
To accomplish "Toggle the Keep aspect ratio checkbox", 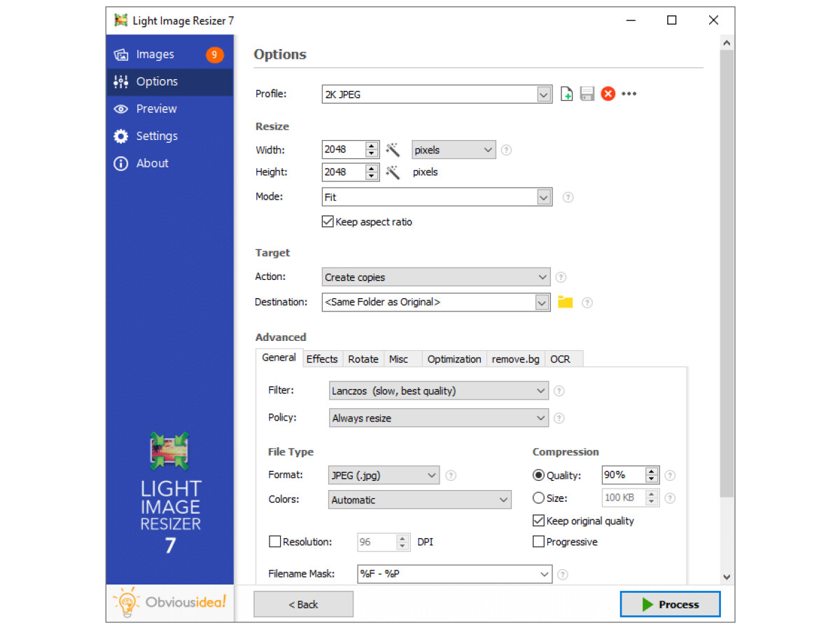I will [327, 222].
